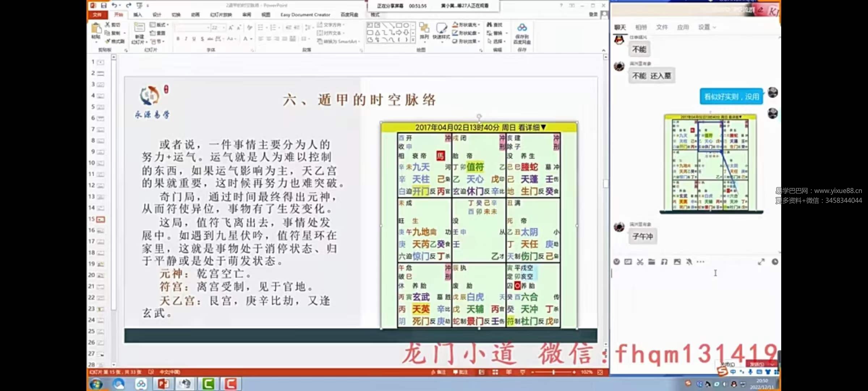Toggle italic formatting in the Font group

pyautogui.click(x=186, y=38)
